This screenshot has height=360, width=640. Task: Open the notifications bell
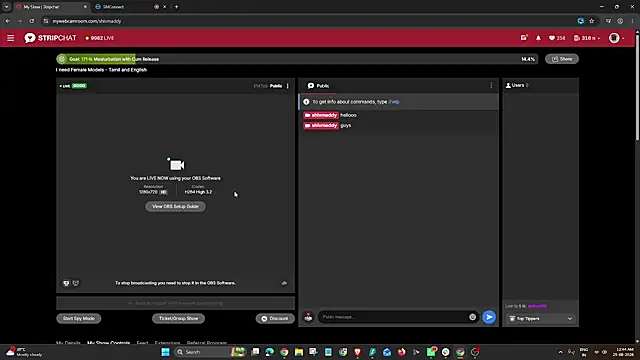[538, 38]
